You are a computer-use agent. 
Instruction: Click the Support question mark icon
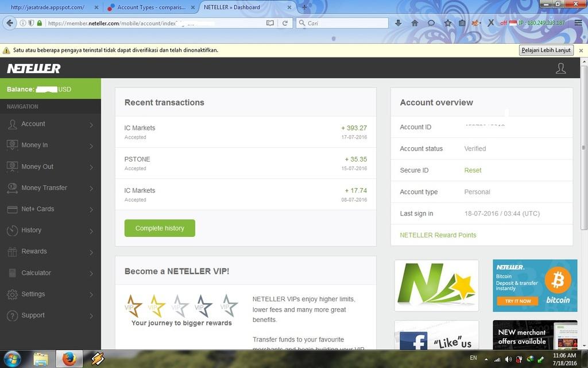click(13, 316)
